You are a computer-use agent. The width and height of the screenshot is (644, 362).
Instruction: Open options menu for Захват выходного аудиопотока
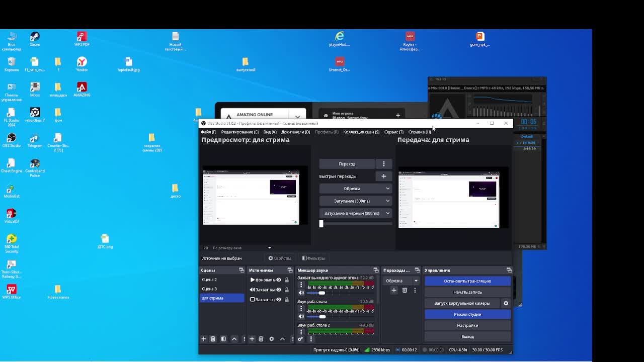301,285
